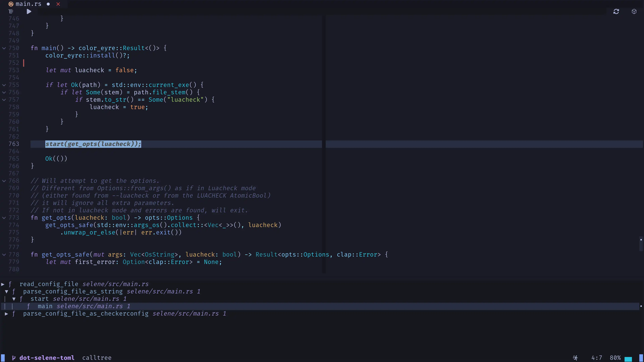The width and height of the screenshot is (644, 362).
Task: Collapse the fold at line 756
Action: (x=4, y=92)
